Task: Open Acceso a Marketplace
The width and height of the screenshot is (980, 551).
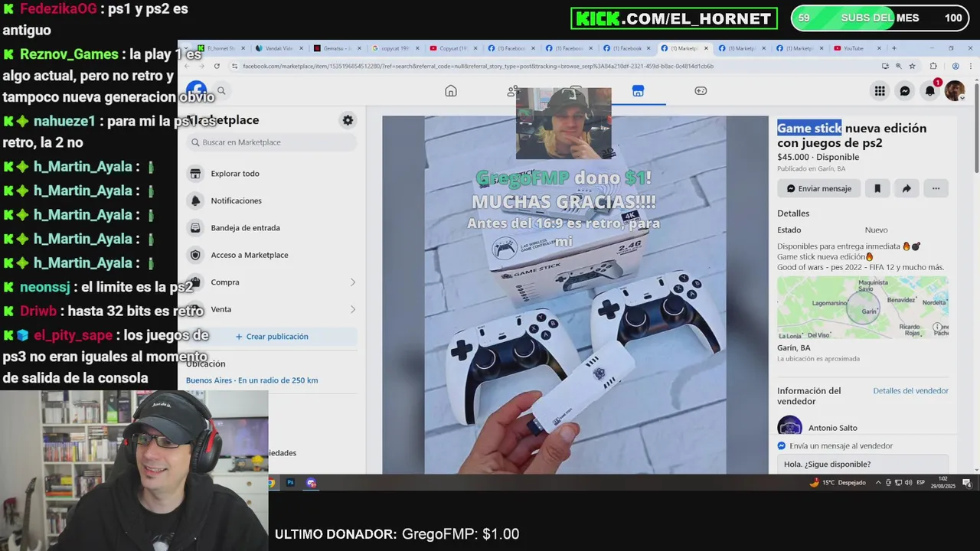Action: [x=272, y=255]
